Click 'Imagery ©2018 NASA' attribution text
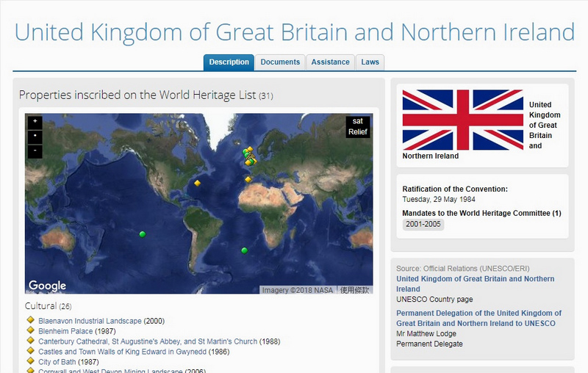The image size is (588, 373). tap(298, 290)
